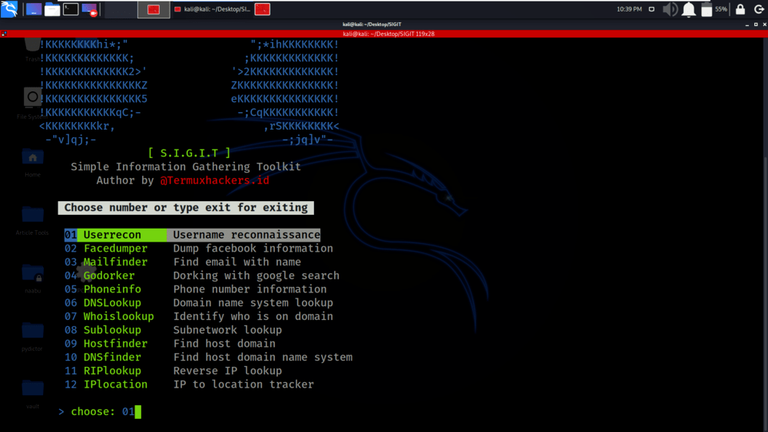Click the small display tray icon
768x432 pixels.
651,9
